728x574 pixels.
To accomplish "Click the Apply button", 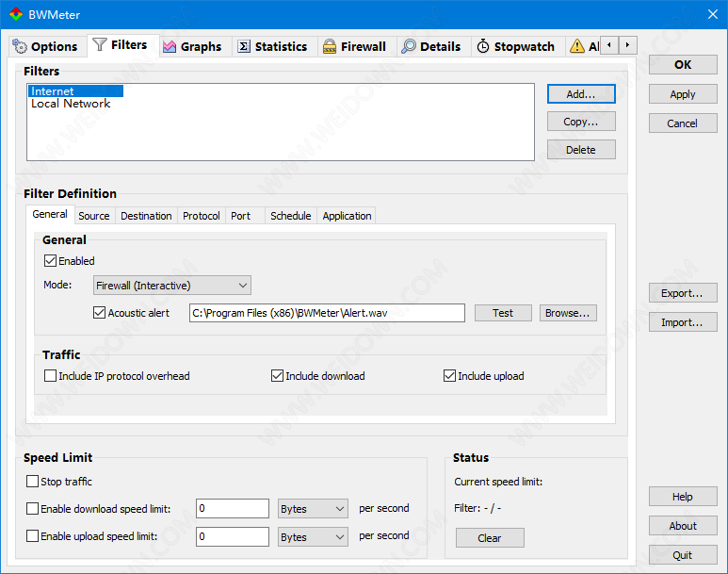I will point(683,94).
